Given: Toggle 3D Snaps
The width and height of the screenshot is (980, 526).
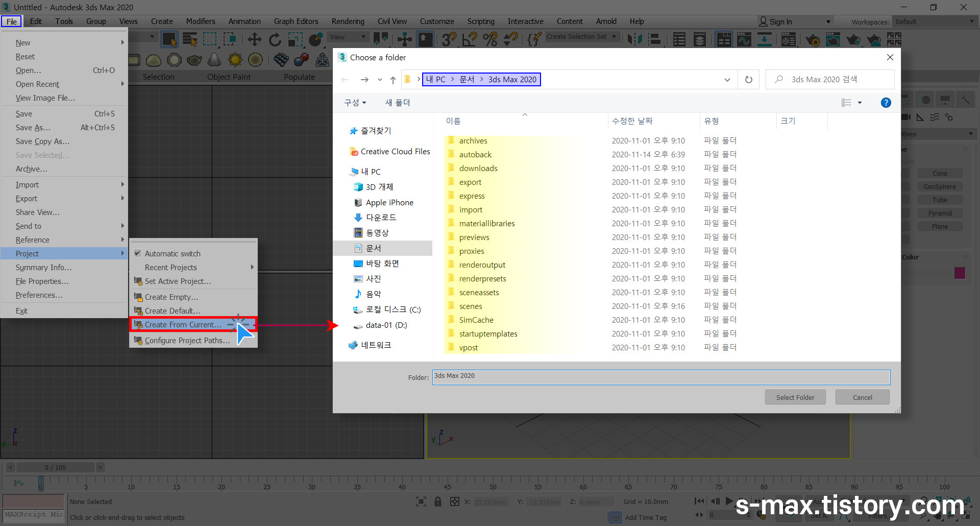Looking at the screenshot, I should (449, 39).
